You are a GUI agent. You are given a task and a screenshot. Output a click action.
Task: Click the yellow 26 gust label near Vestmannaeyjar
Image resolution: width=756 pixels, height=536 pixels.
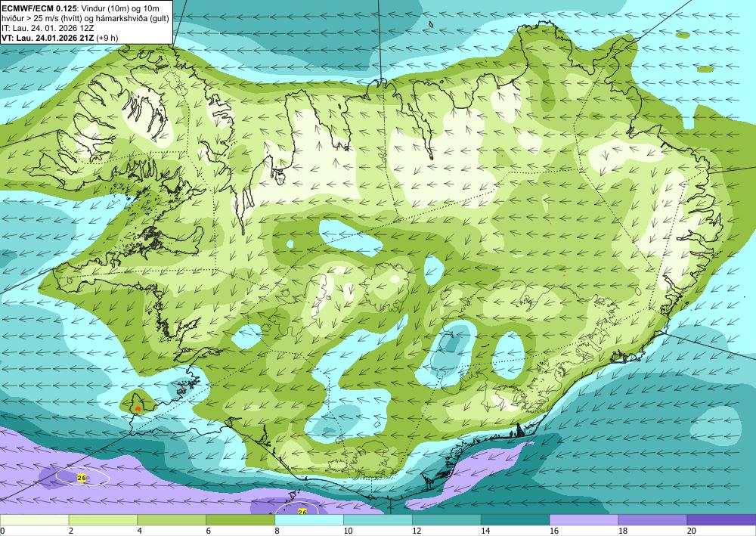coord(302,512)
